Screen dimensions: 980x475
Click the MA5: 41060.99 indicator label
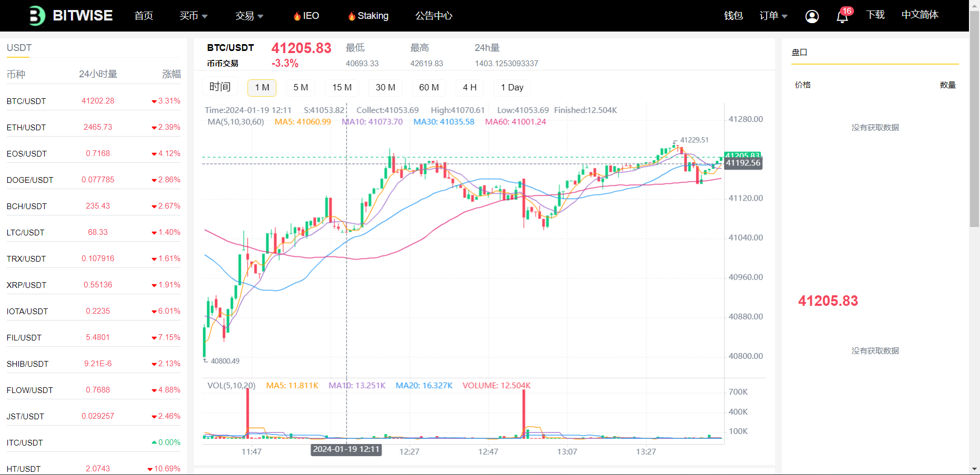[x=303, y=122]
